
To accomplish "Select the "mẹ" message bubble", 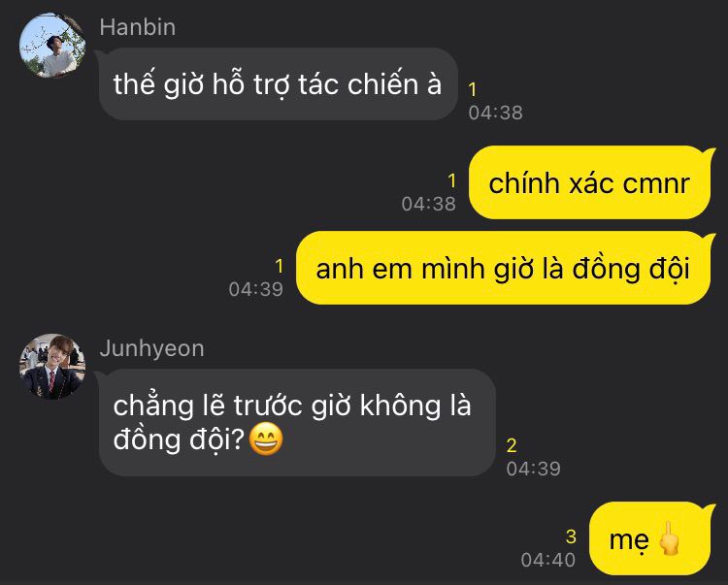I will (x=650, y=539).
